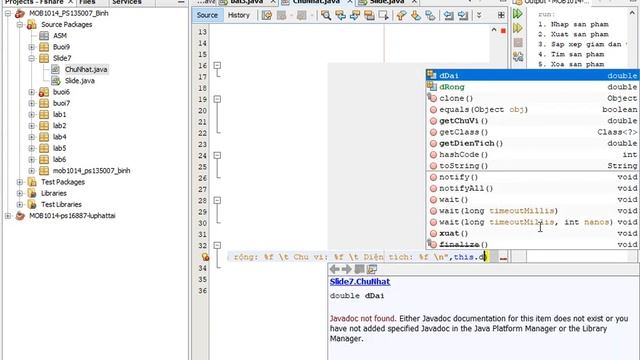Choose dDai from autocomplete list

tap(532, 76)
